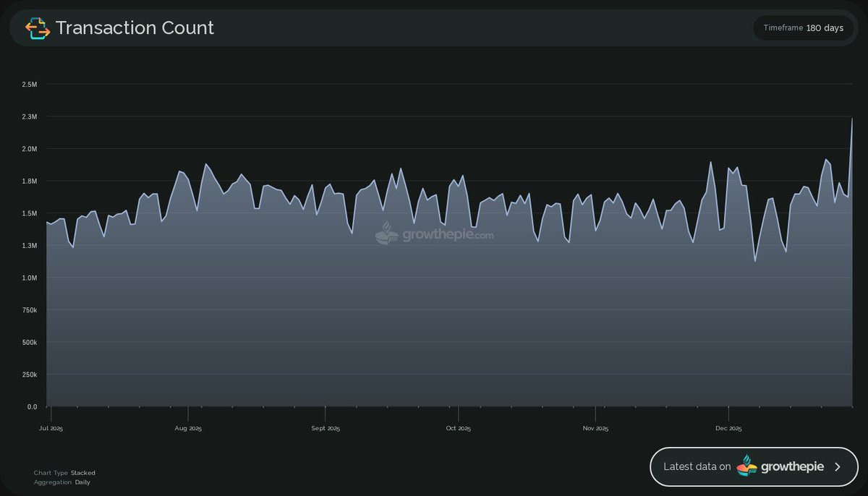Click the final peak data point near 2.3M
Viewport: 868px width, 496px height.
point(852,119)
